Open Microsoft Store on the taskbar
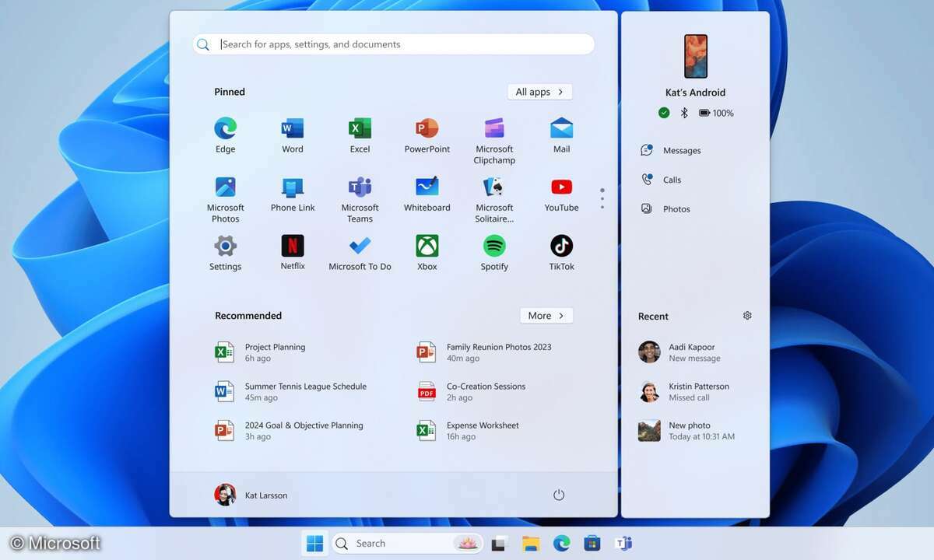 coord(592,544)
